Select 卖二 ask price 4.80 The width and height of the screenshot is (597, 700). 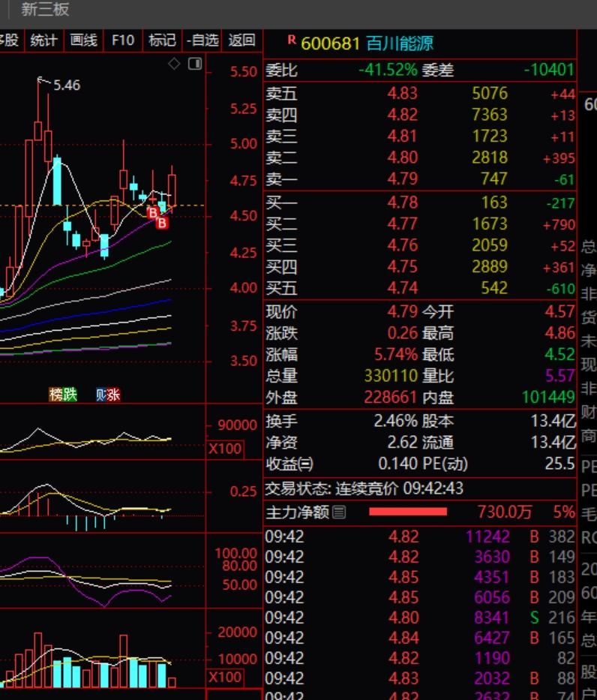click(x=402, y=158)
